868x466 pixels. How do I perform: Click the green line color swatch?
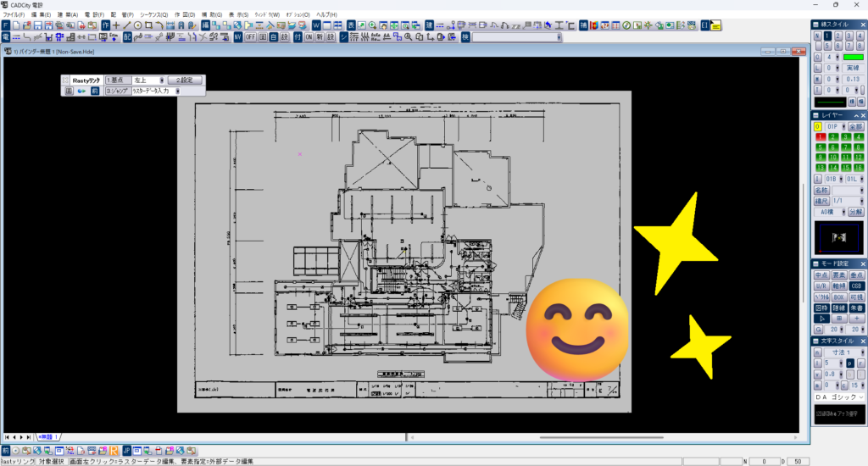tap(853, 57)
